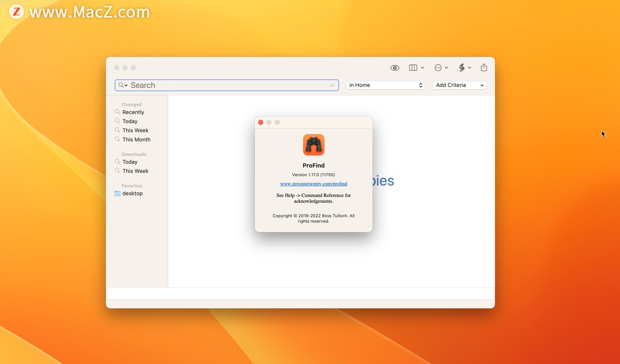Open the 'in Home' scope popup

coord(386,85)
